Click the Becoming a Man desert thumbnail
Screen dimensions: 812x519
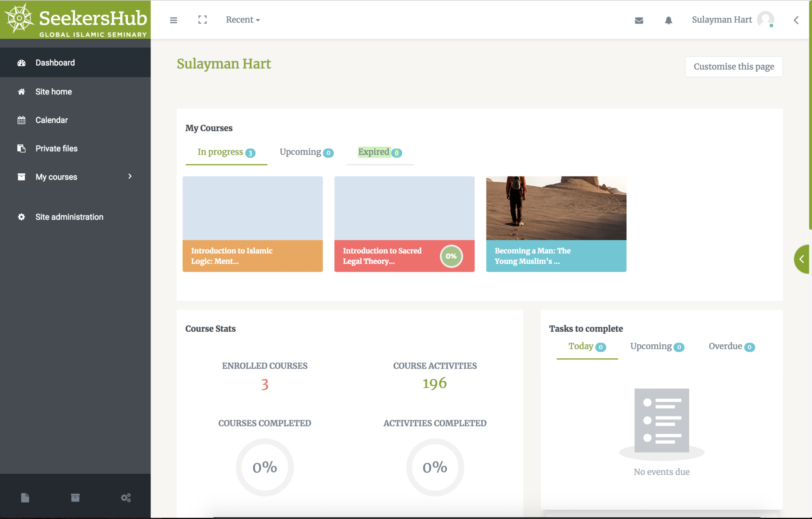(556, 208)
